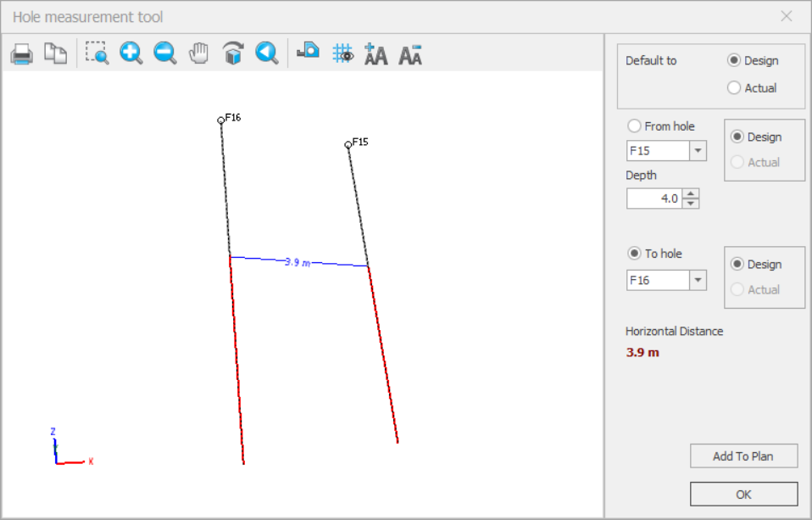
Task: Open the From hole F15 dropdown
Action: (698, 151)
